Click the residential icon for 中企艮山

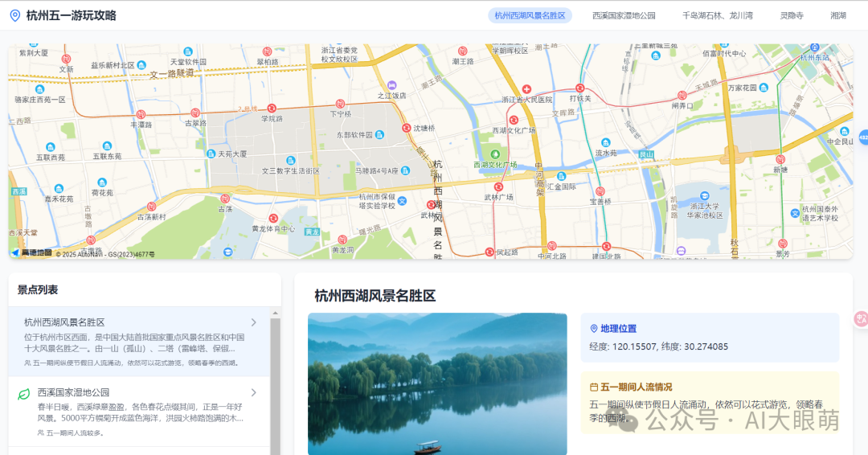pos(844,131)
